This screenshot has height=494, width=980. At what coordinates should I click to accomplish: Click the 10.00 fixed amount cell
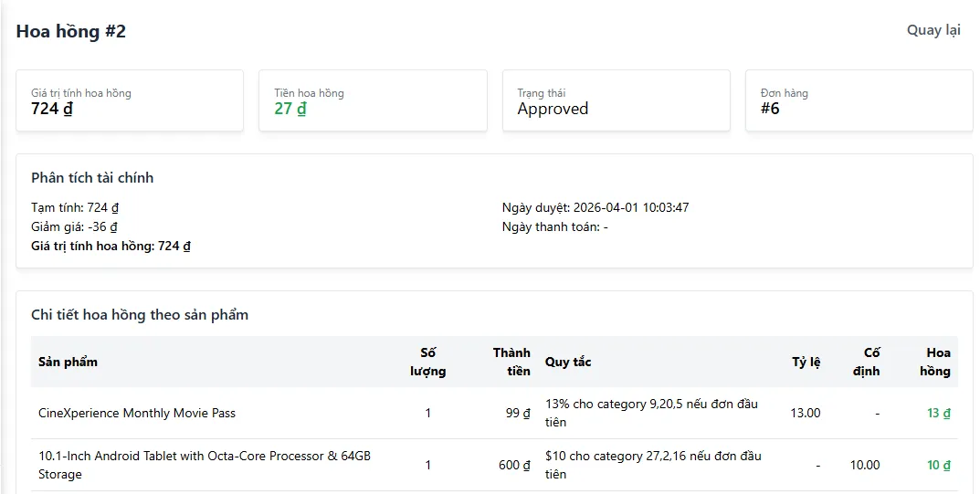click(x=864, y=465)
